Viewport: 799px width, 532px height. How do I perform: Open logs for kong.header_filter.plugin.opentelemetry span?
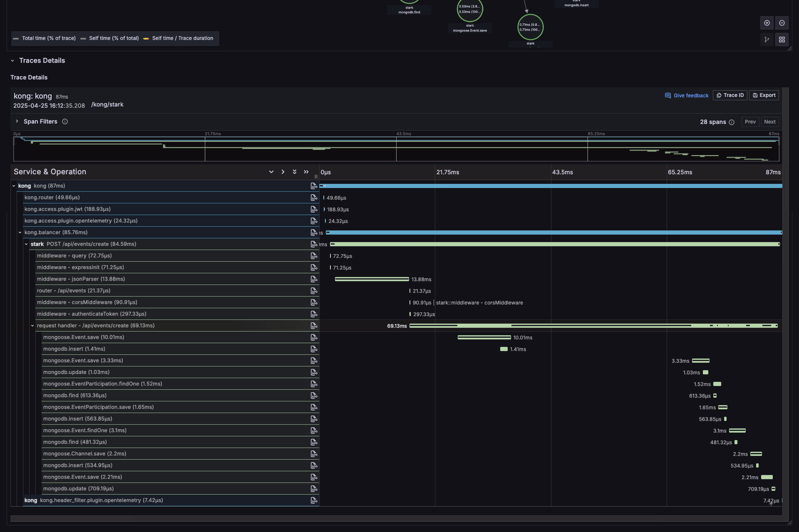pyautogui.click(x=314, y=500)
